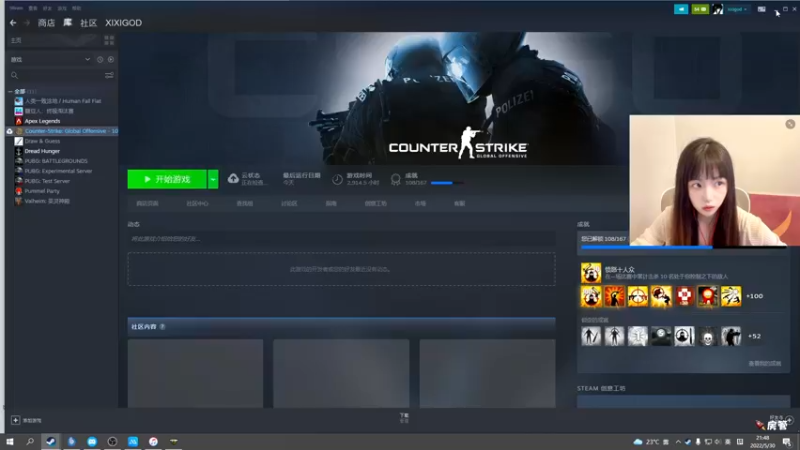Select Human Fall Flat in library
800x450 pixels.
click(x=63, y=101)
